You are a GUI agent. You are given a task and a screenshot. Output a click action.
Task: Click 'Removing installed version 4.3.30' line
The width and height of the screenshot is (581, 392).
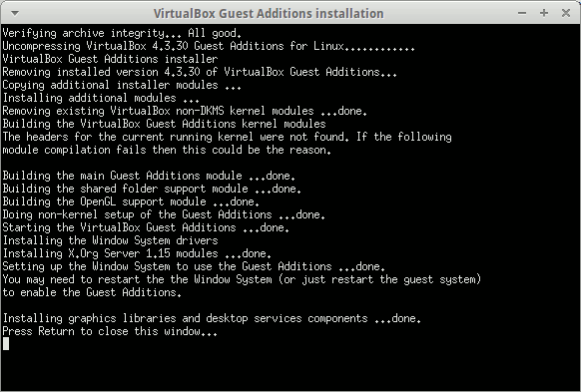(x=200, y=72)
